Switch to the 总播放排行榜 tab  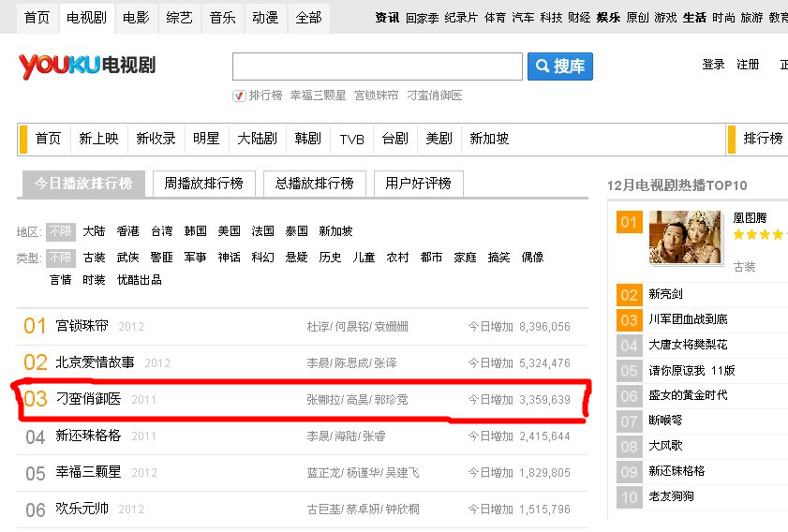(x=314, y=184)
